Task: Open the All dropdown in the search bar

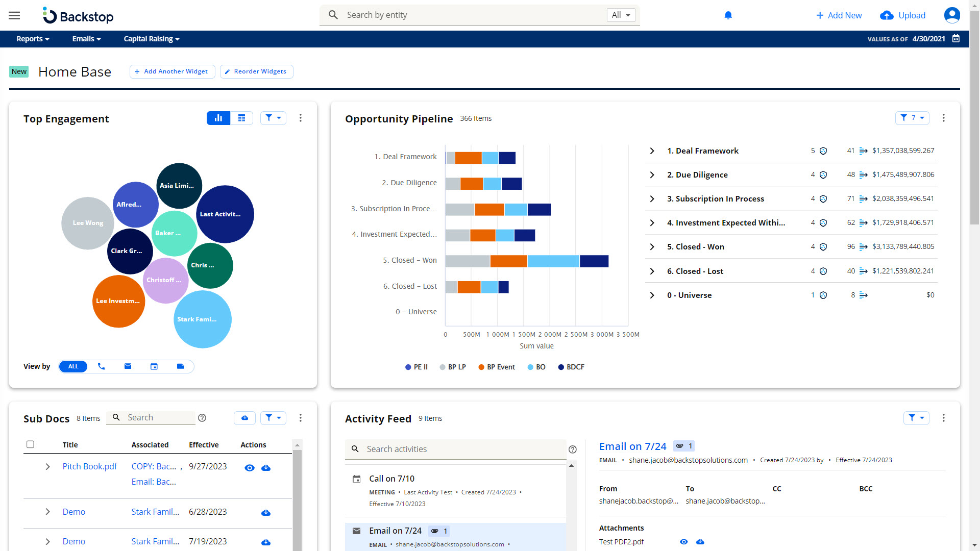Action: tap(620, 15)
